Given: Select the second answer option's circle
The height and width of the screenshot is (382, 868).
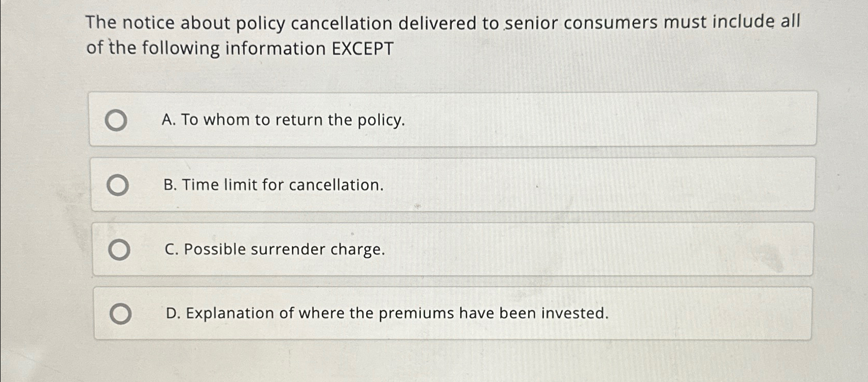Looking at the screenshot, I should [118, 186].
